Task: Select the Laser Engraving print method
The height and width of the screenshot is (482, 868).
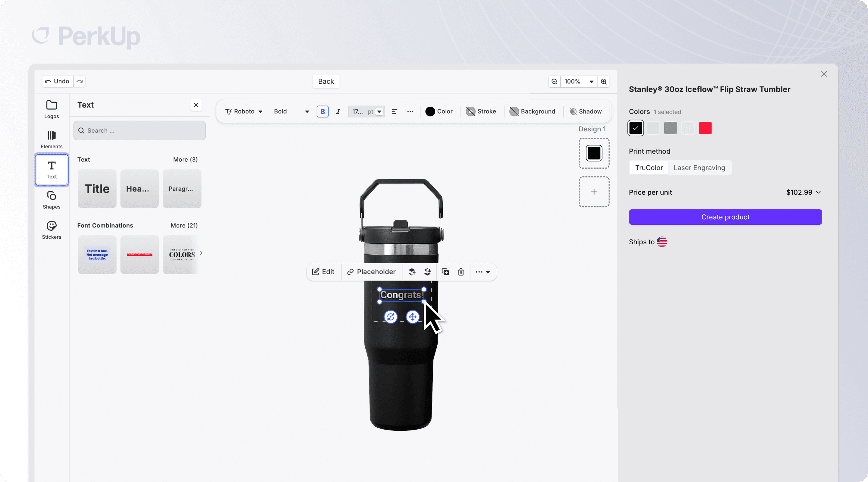Action: click(699, 168)
